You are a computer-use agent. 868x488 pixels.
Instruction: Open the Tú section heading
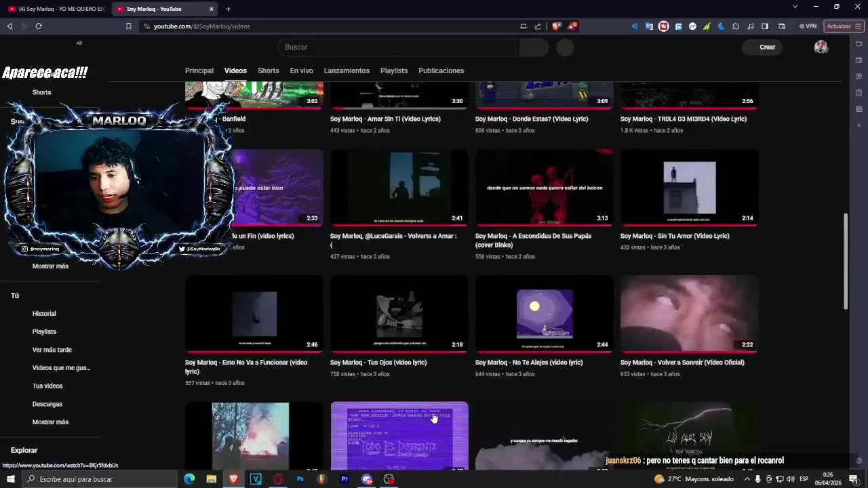[15, 296]
